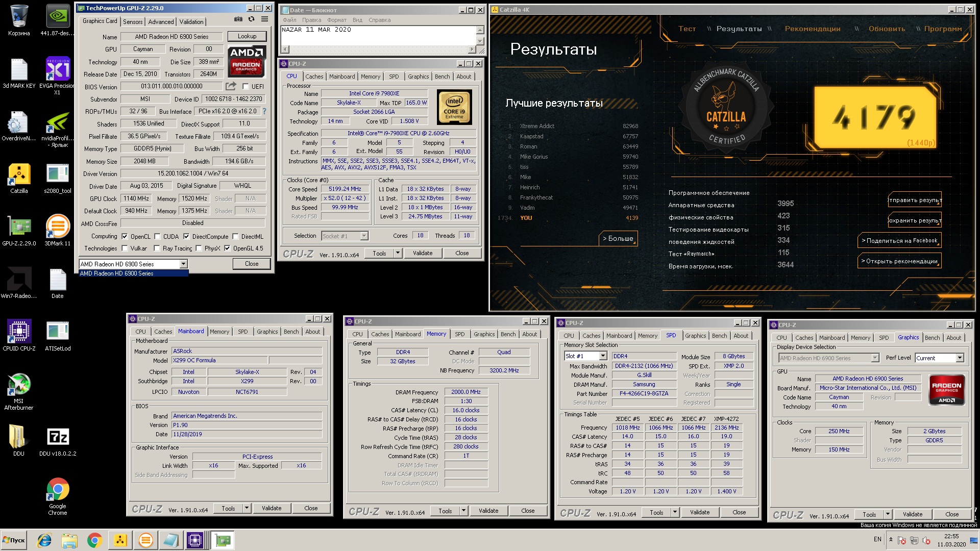Toggle the UEFI checkbox in GPU-Z
This screenshot has width=980, height=551.
(246, 87)
